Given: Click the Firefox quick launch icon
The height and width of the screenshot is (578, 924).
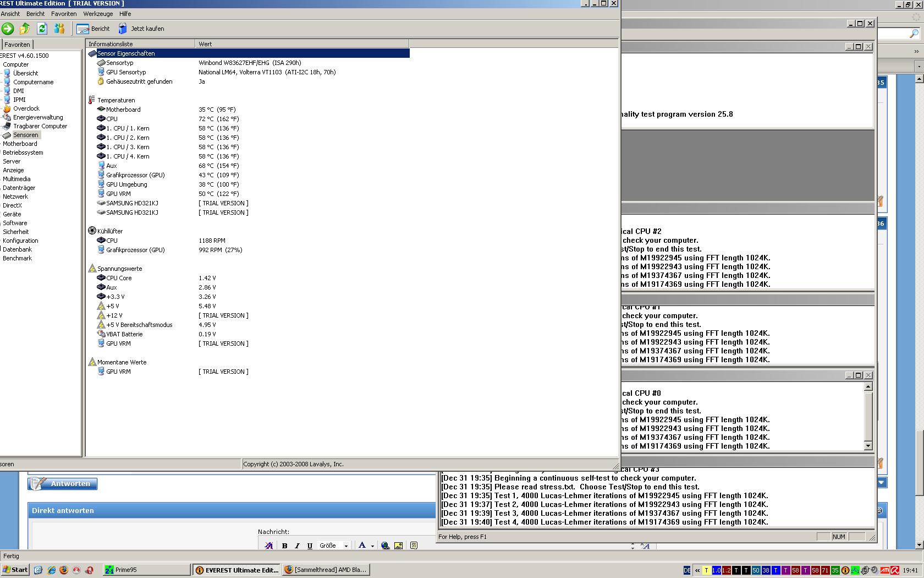Looking at the screenshot, I should (x=64, y=570).
